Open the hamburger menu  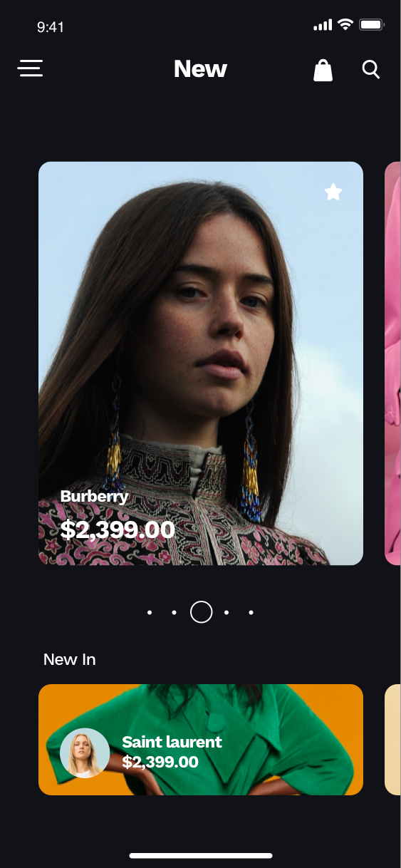point(30,68)
